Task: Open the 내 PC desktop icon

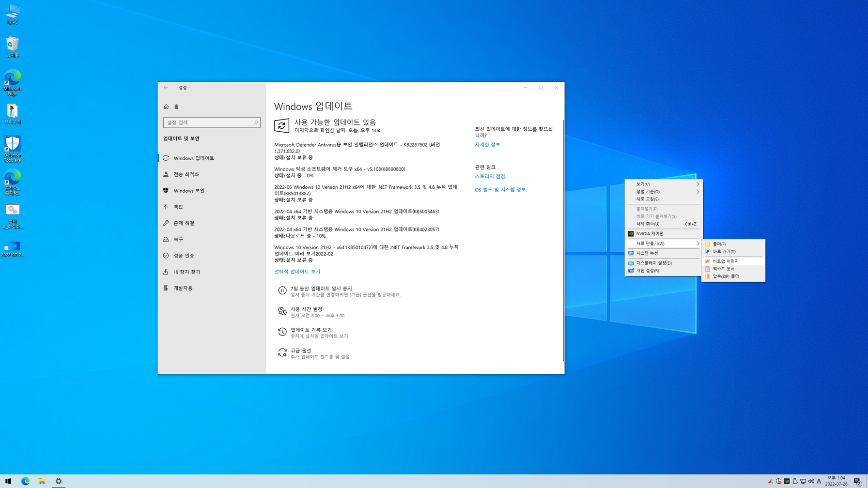Action: (12, 15)
